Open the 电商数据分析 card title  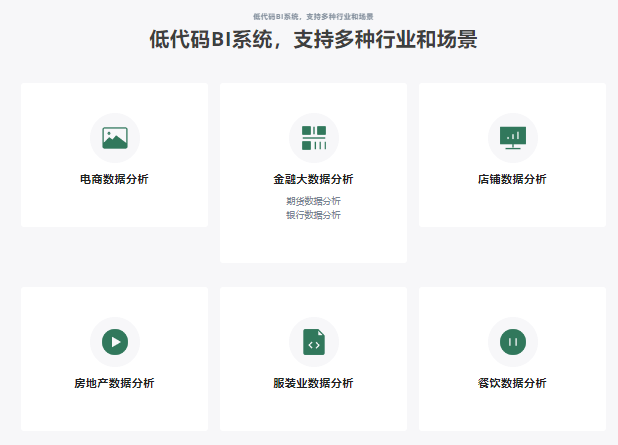[x=114, y=179]
